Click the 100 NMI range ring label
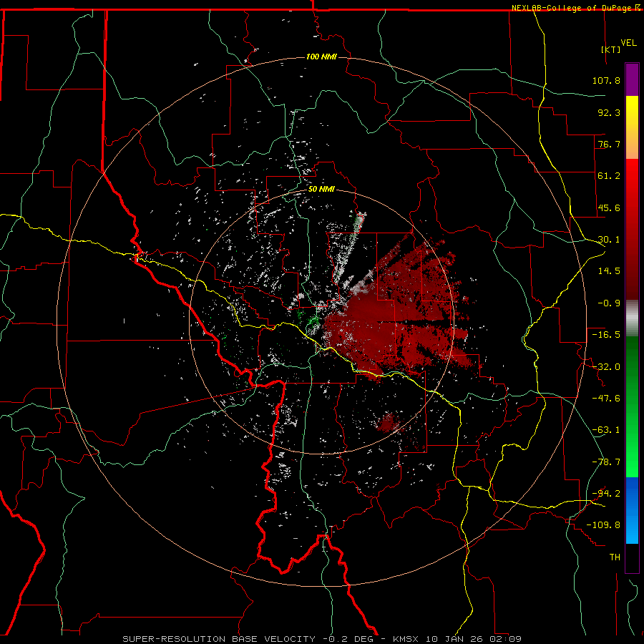The height and width of the screenshot is (644, 644). pyautogui.click(x=321, y=57)
